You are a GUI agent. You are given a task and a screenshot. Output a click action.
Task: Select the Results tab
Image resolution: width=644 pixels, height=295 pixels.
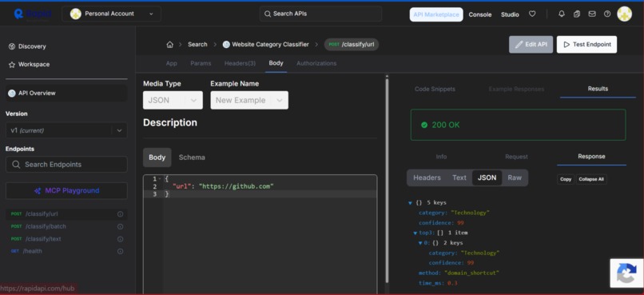pyautogui.click(x=598, y=89)
